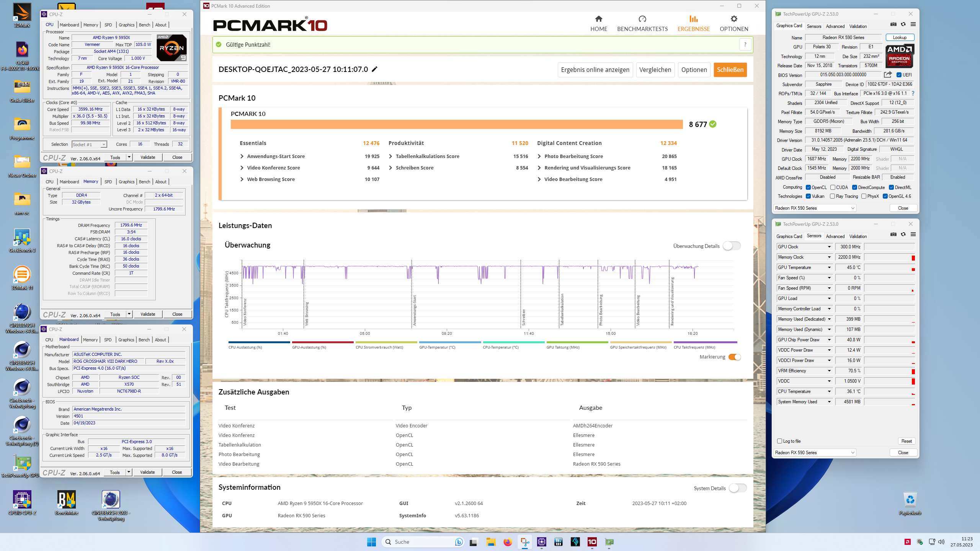Click Reset button in GPU-Z Sensors
This screenshot has height=551, width=980.
click(x=906, y=441)
